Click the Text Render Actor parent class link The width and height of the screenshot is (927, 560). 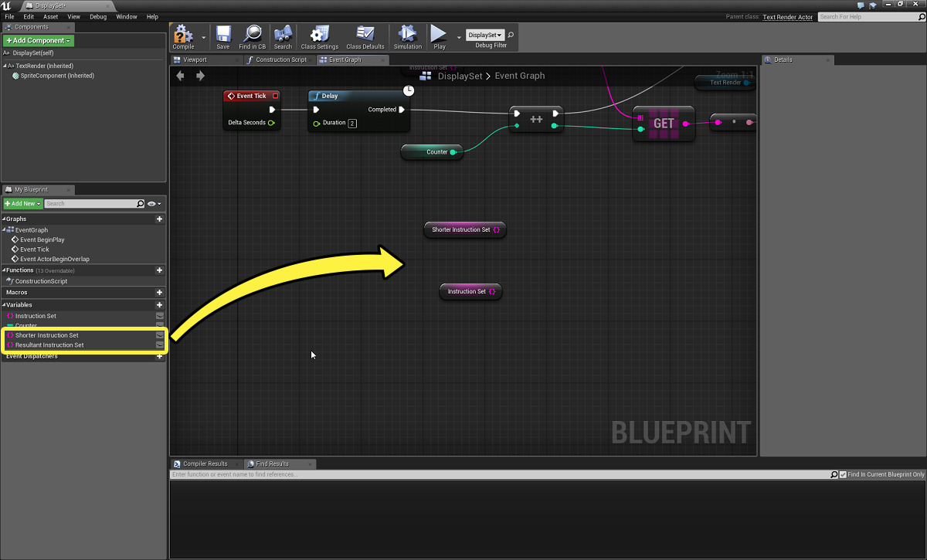pyautogui.click(x=787, y=17)
